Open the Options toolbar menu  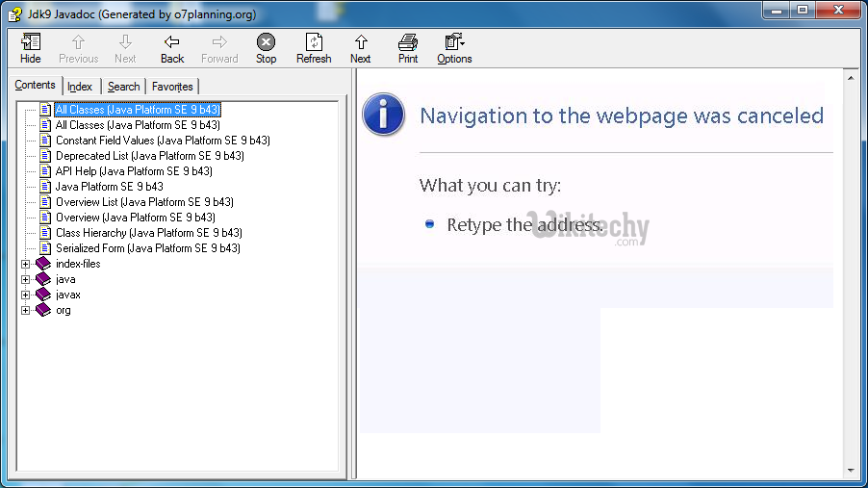click(454, 42)
